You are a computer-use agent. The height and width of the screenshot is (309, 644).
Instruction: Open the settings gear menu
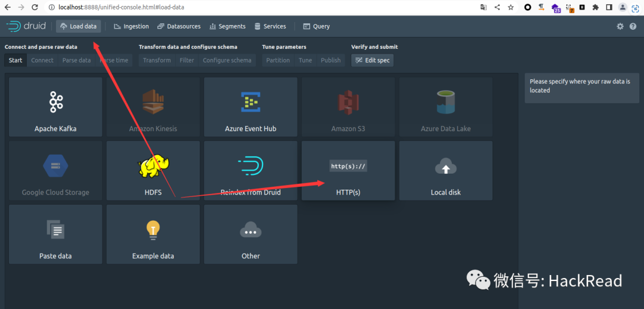coord(620,26)
